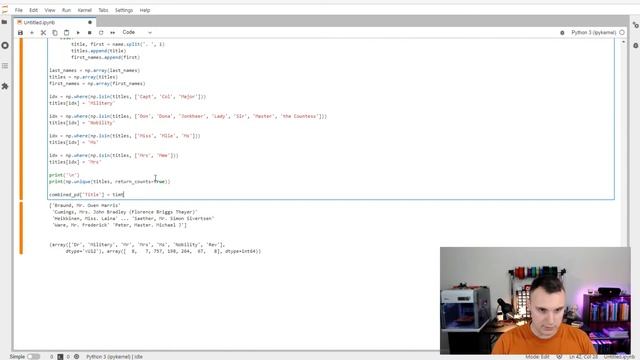Open the debugger bug icon on right sidebar

[636, 46]
